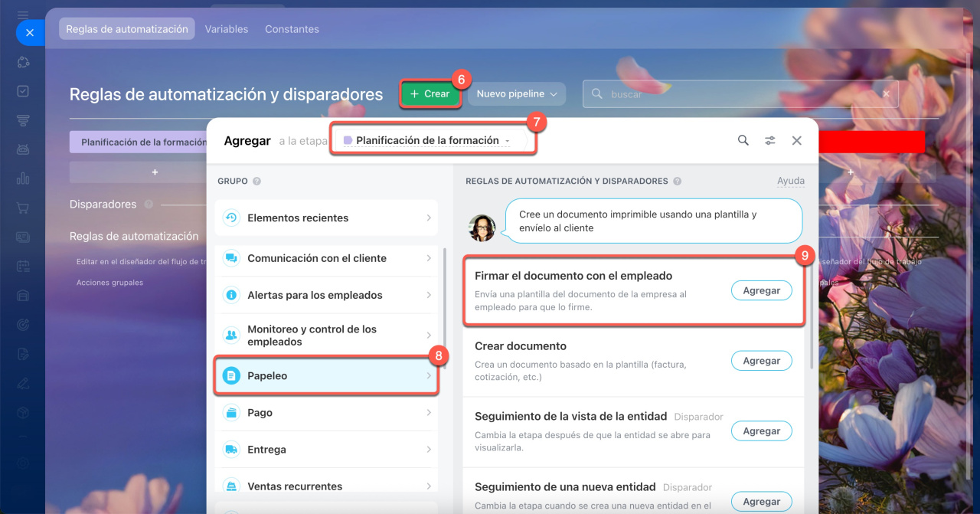
Task: Open the shopping cart sidebar icon
Action: pos(23,208)
